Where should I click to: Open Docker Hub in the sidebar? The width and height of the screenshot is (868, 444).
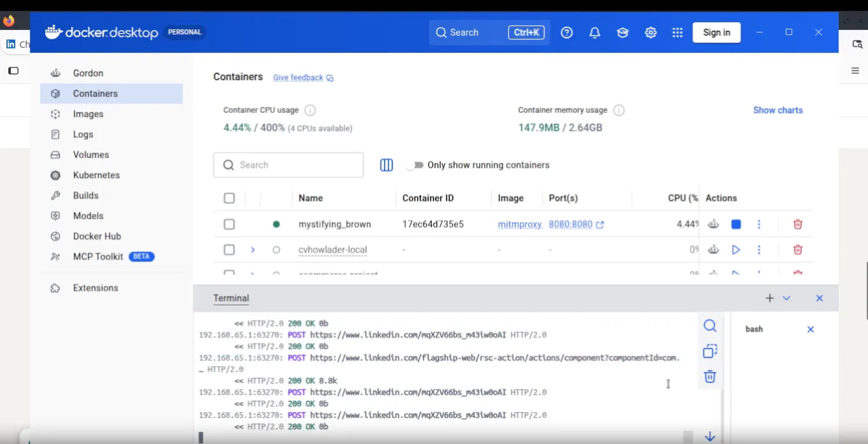pyautogui.click(x=111, y=236)
